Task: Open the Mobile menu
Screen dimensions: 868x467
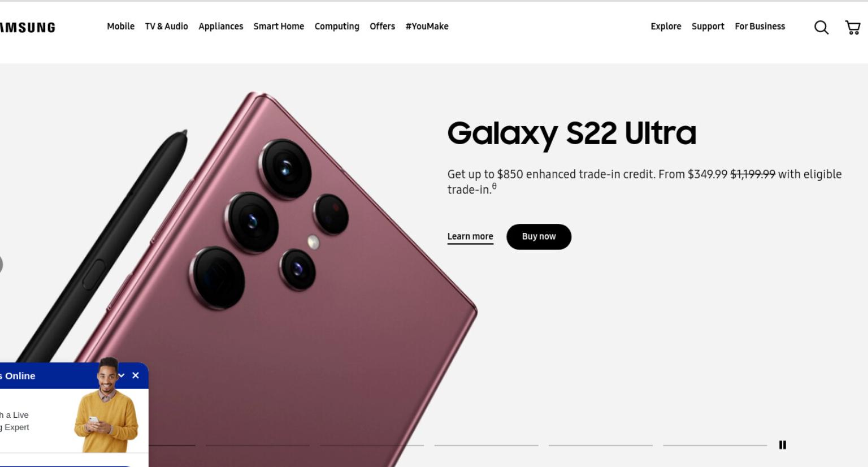Action: (121, 27)
